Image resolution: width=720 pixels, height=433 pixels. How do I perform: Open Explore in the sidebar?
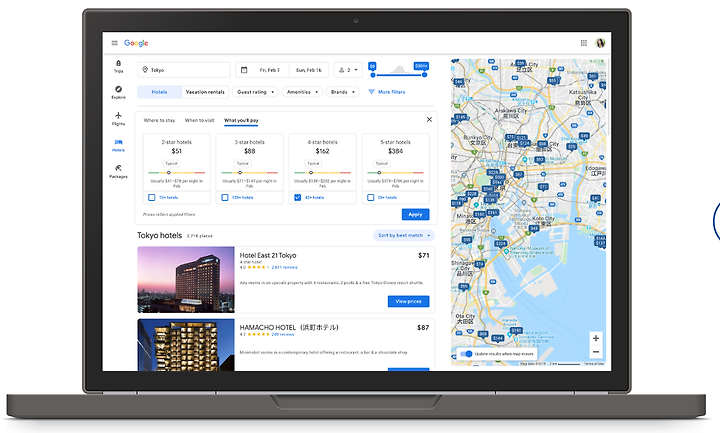tap(118, 92)
